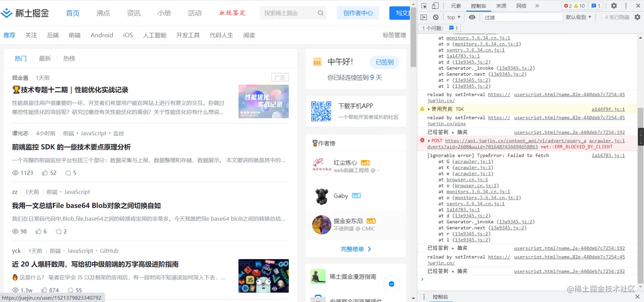Open the a144f9f.js:1 source link
The width and height of the screenshot is (644, 302).
click(608, 109)
